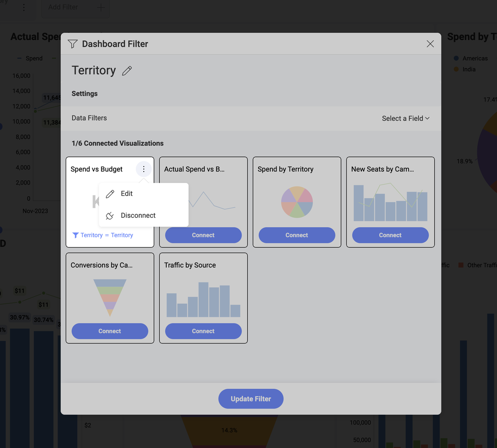This screenshot has width=497, height=448.
Task: Click the Spend legend entry in background chart
Action: (x=30, y=58)
